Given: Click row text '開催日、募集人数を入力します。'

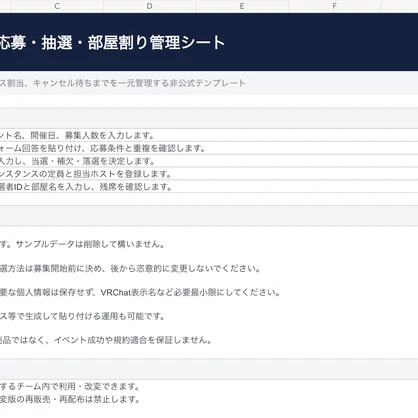Looking at the screenshot, I should 92,135.
